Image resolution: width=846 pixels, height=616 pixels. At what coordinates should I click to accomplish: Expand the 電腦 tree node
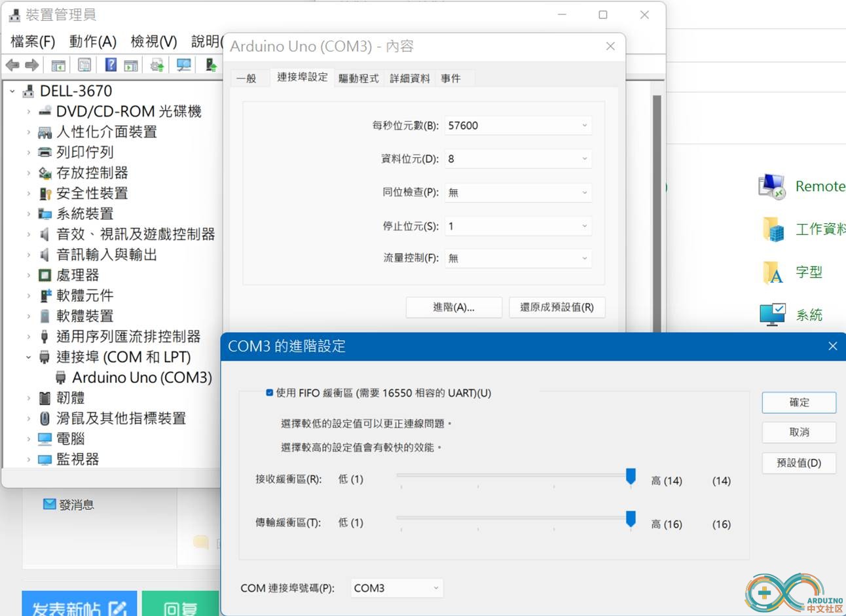point(28,439)
